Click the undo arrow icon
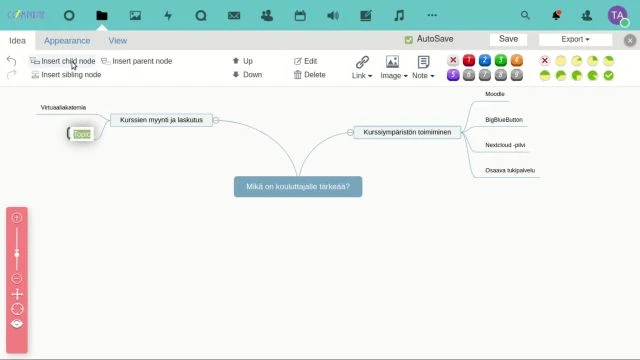This screenshot has height=360, width=640. (11, 61)
